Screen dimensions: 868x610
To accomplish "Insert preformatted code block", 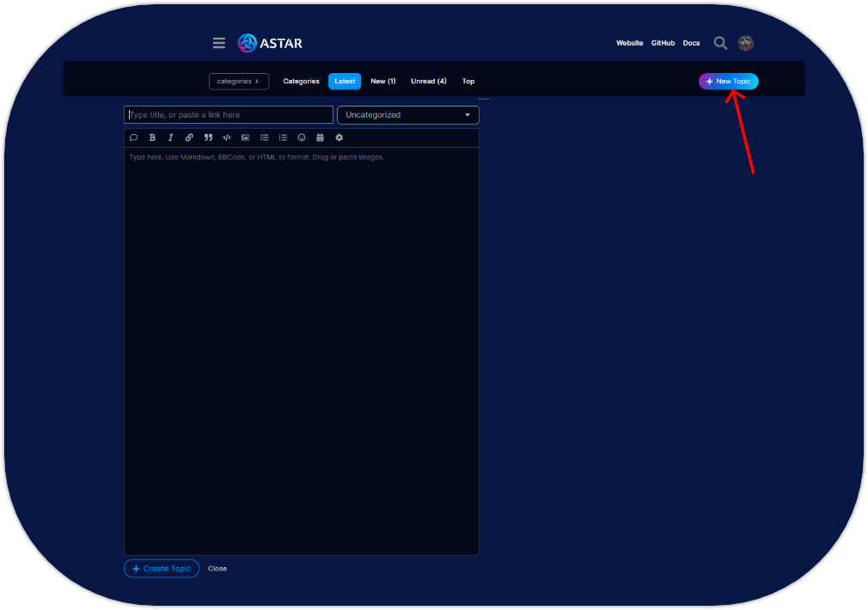I will coord(227,137).
